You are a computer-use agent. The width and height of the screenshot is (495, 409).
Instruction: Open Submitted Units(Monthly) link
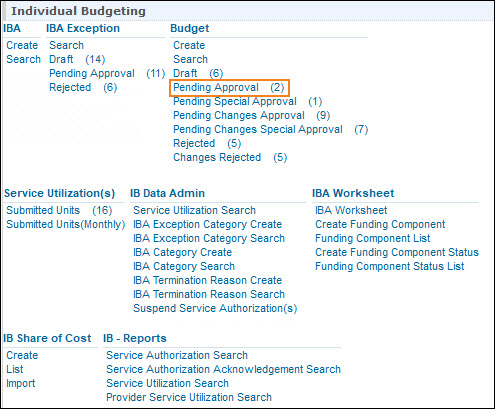click(66, 224)
